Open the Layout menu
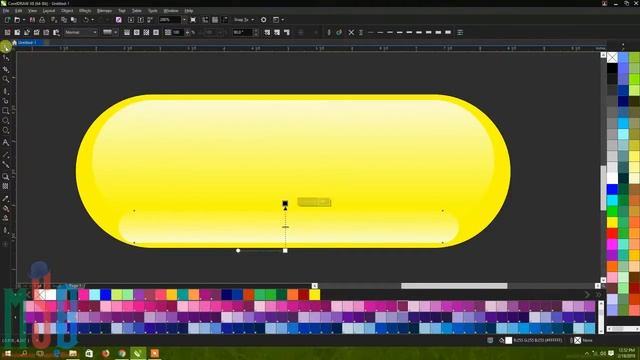This screenshot has height=360, width=640. click(49, 11)
